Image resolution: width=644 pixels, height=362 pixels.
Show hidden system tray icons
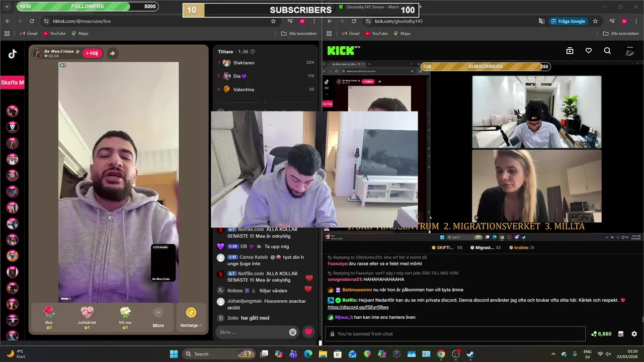[553, 354]
